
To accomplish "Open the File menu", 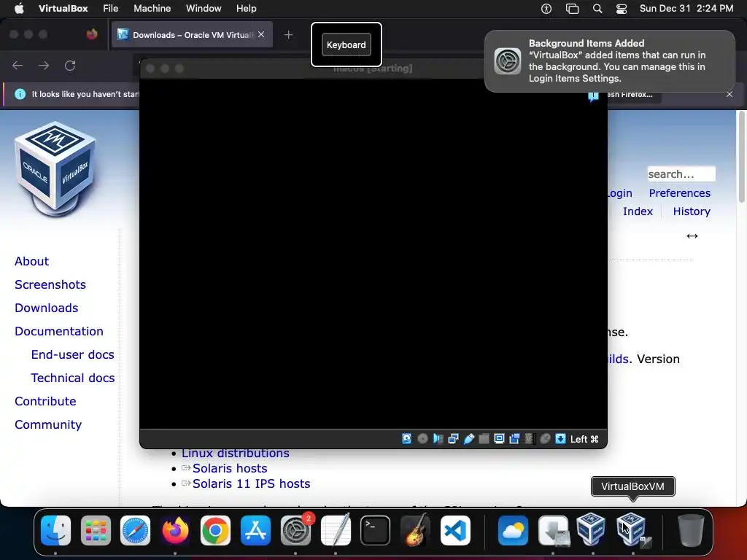I will coord(111,8).
